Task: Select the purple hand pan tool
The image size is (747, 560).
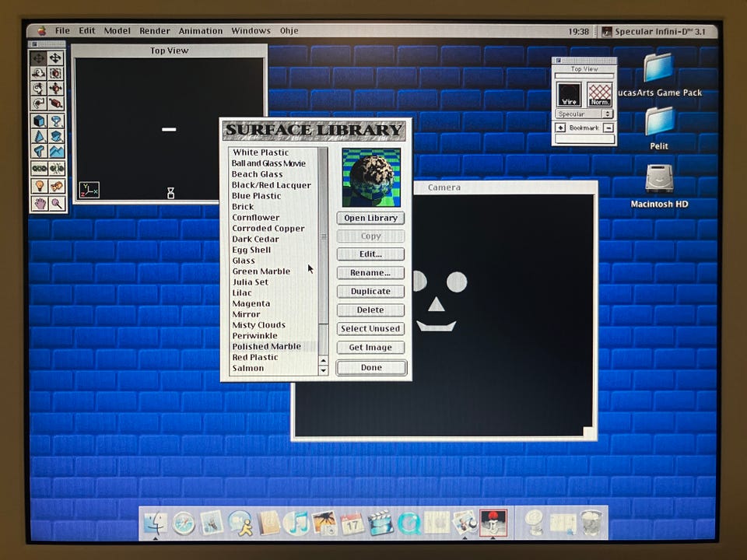Action: click(x=39, y=203)
